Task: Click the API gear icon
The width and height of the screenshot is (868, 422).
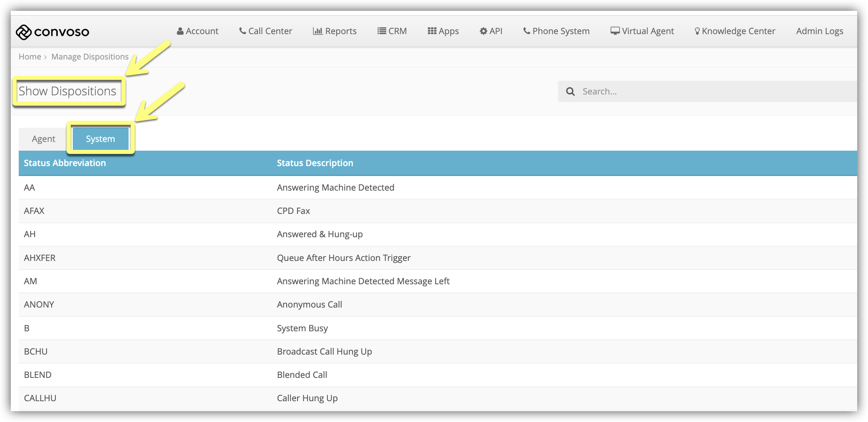Action: point(484,31)
